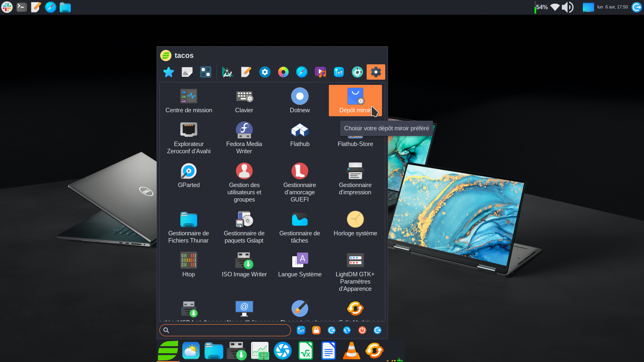The height and width of the screenshot is (362, 644).
Task: Open Htop from the menu
Action: point(188,265)
